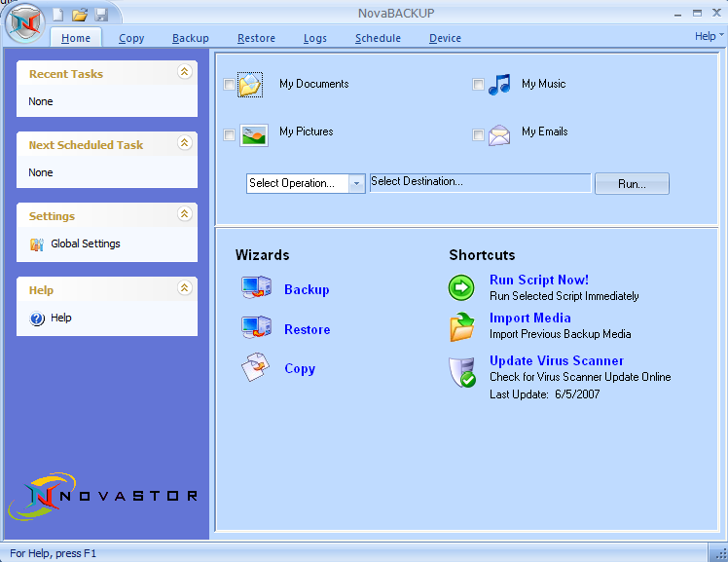This screenshot has width=728, height=562.
Task: Click the My Music notes icon
Action: click(x=499, y=85)
